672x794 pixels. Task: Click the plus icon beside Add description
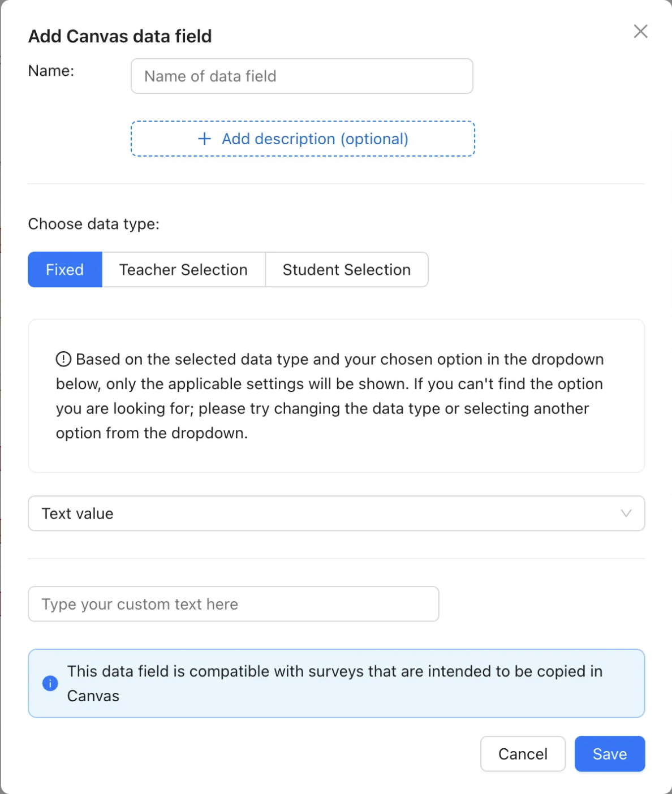[x=204, y=139]
